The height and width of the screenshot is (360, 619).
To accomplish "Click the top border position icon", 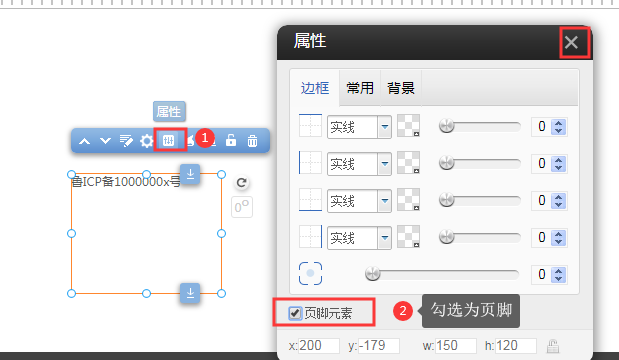I will click(310, 126).
